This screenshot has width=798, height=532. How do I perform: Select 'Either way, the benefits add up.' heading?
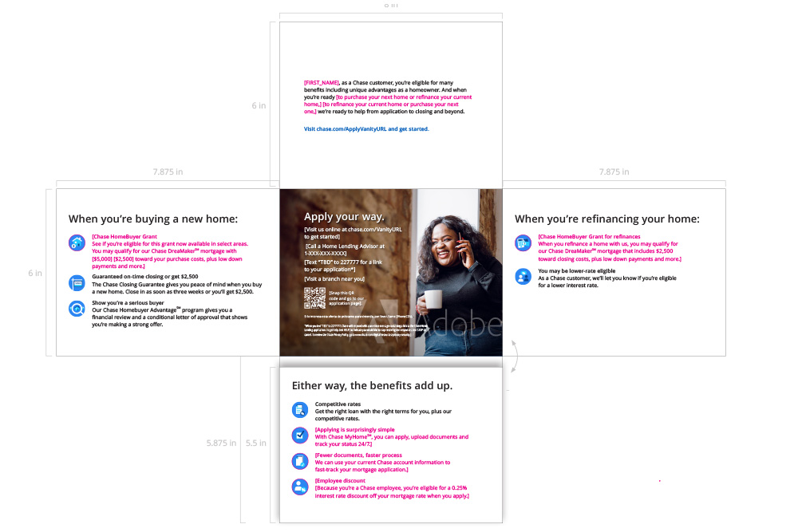click(372, 385)
